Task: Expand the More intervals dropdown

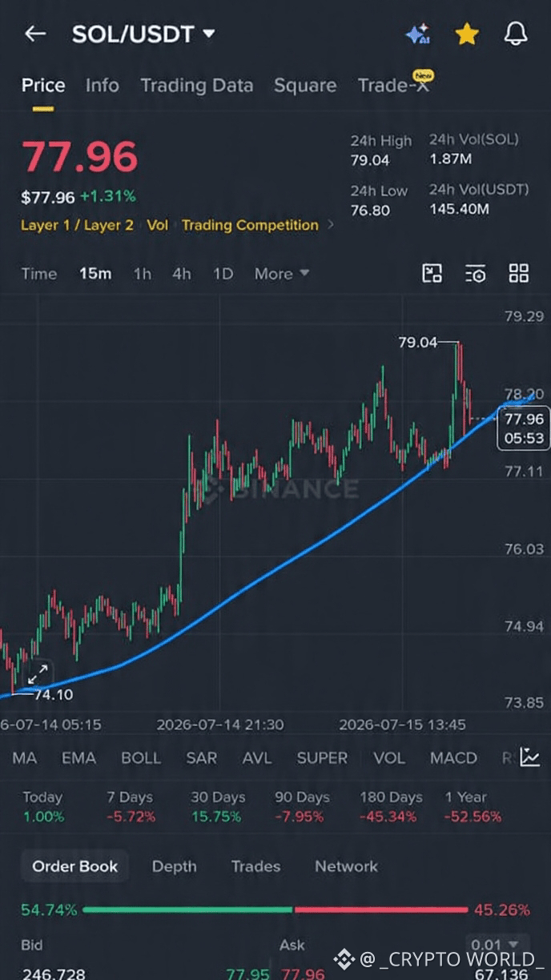Action: (x=282, y=274)
